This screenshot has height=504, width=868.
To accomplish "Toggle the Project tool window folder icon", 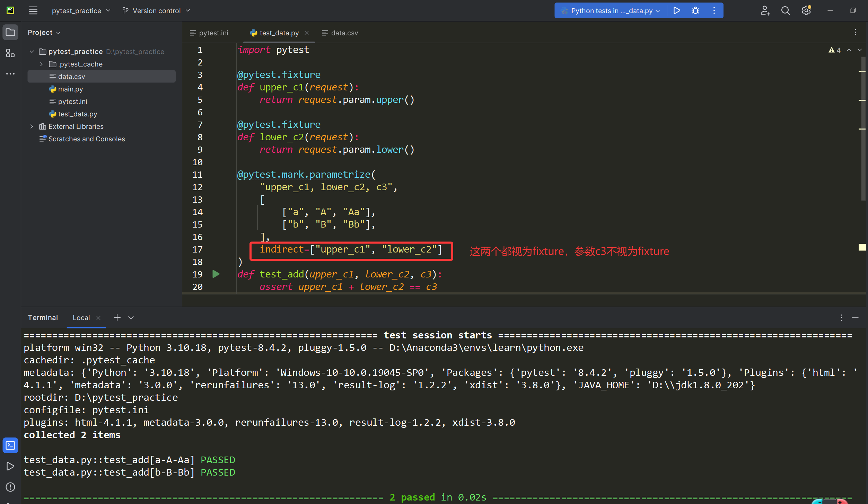I will 10,32.
